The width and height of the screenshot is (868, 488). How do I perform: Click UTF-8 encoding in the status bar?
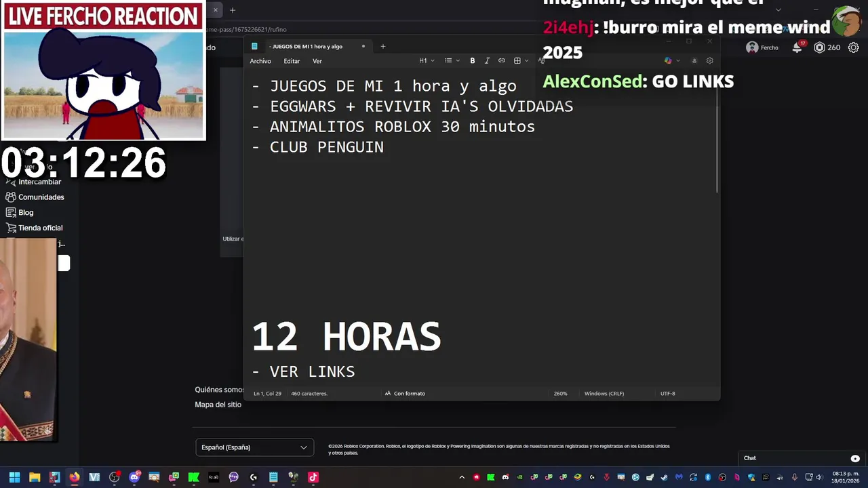click(668, 394)
